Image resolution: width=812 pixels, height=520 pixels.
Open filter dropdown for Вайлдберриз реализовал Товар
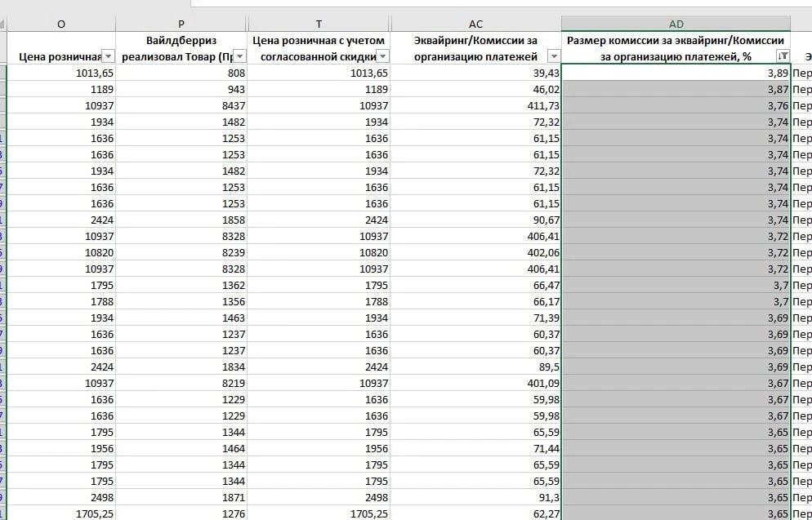click(x=239, y=56)
